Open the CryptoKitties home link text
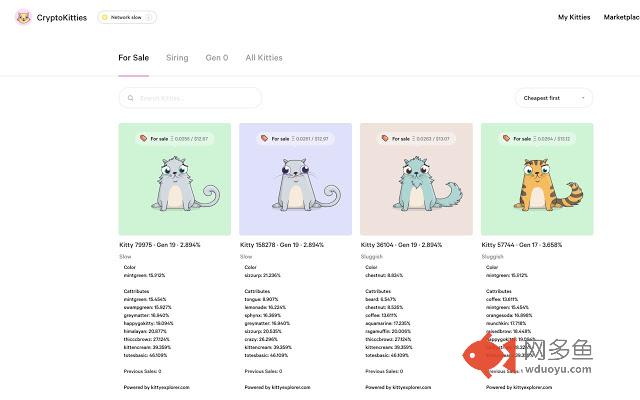640x400 pixels. (62, 18)
